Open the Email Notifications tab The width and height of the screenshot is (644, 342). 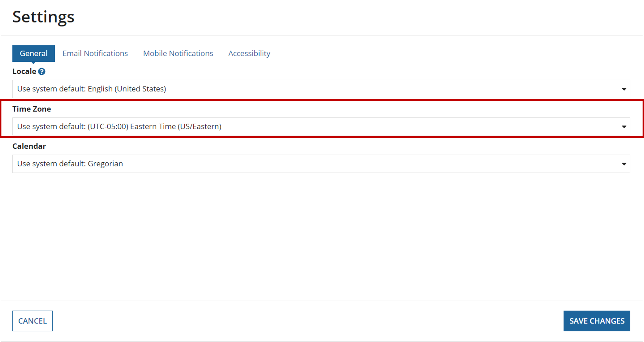pyautogui.click(x=95, y=53)
